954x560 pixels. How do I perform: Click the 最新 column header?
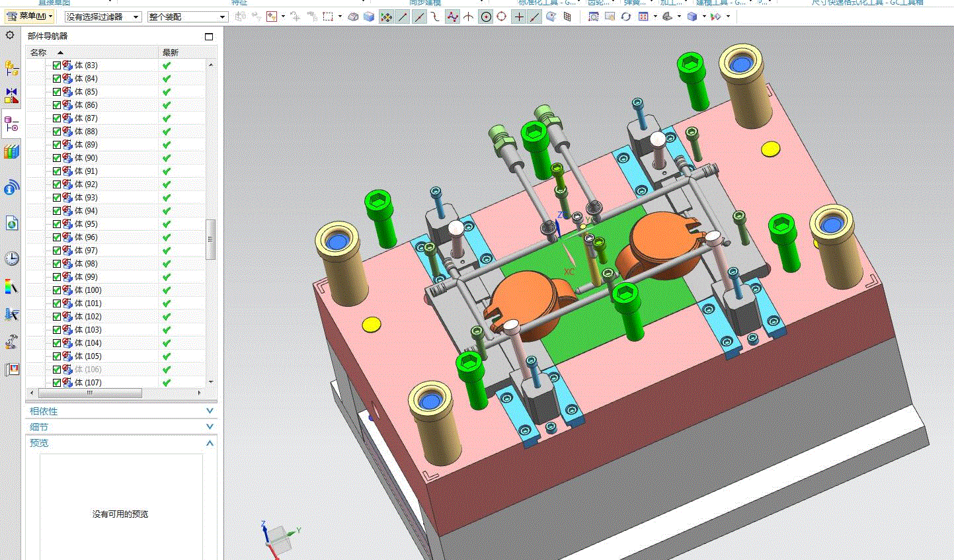(x=171, y=52)
